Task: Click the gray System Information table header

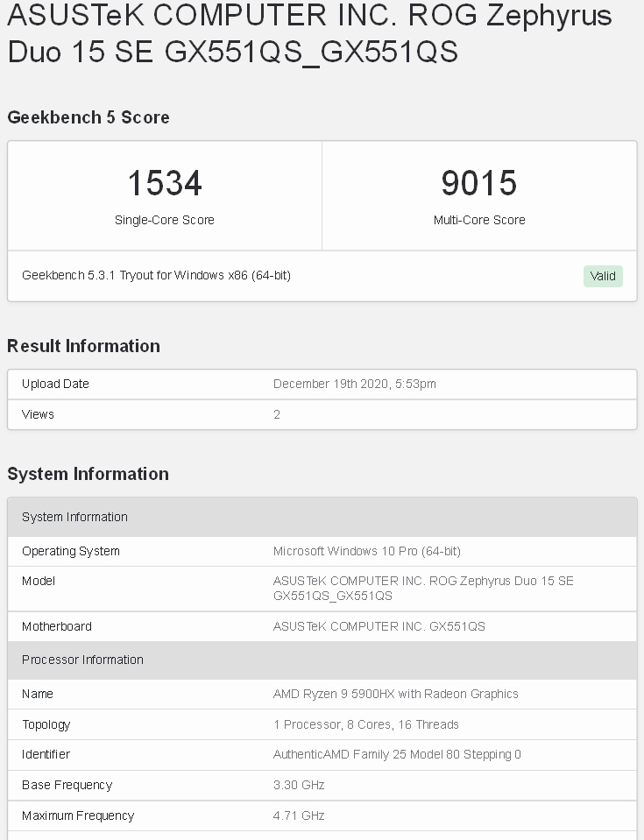Action: pos(322,517)
